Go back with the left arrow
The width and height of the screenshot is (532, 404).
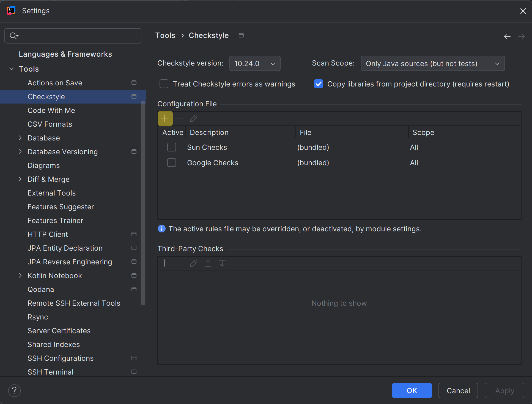(x=507, y=36)
